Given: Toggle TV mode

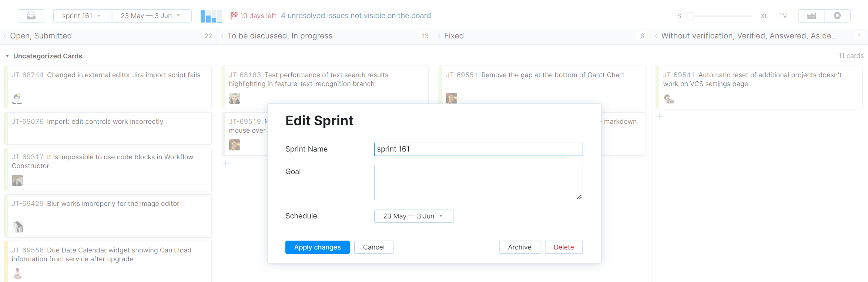Looking at the screenshot, I should tap(783, 16).
